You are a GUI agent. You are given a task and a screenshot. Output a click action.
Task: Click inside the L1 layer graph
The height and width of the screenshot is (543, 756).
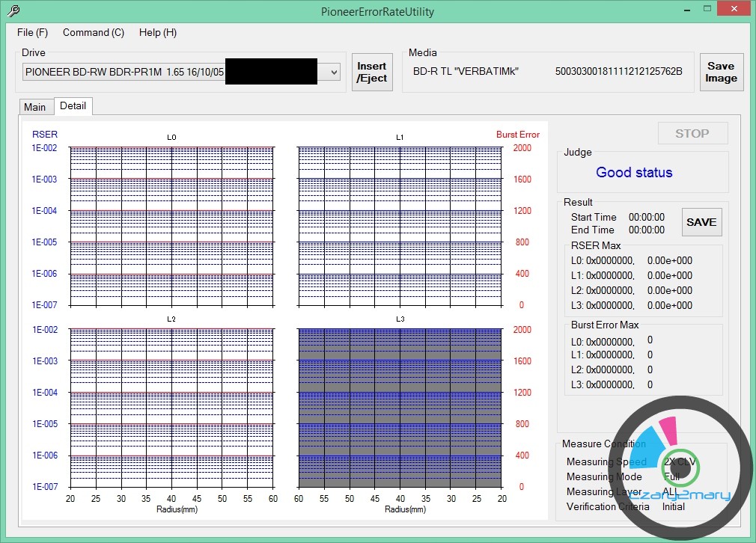[x=400, y=226]
